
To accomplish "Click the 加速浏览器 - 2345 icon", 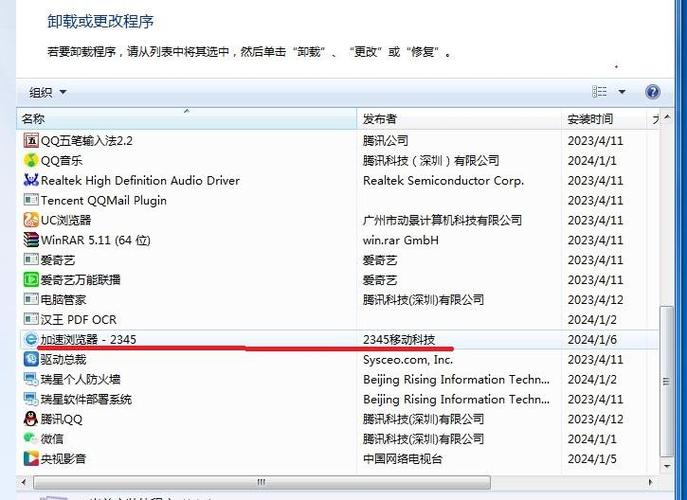I will (31, 339).
